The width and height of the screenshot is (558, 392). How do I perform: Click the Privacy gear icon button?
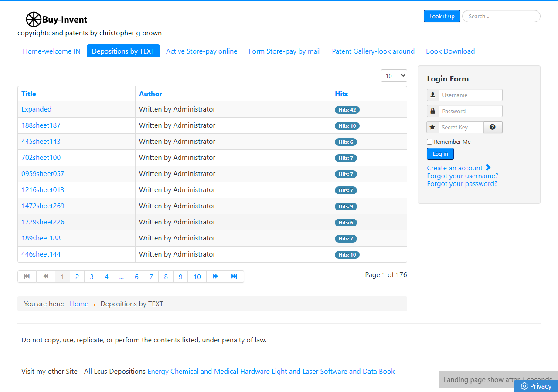pyautogui.click(x=536, y=386)
